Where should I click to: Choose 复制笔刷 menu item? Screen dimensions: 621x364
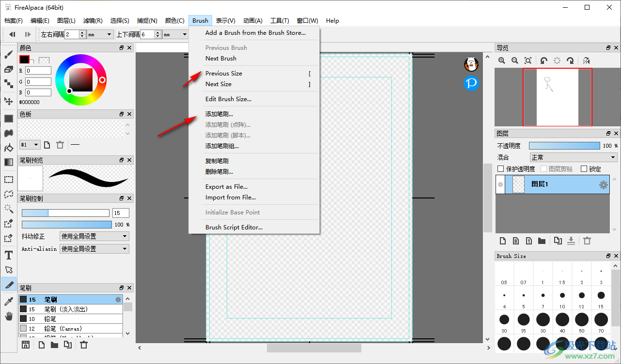tap(217, 161)
